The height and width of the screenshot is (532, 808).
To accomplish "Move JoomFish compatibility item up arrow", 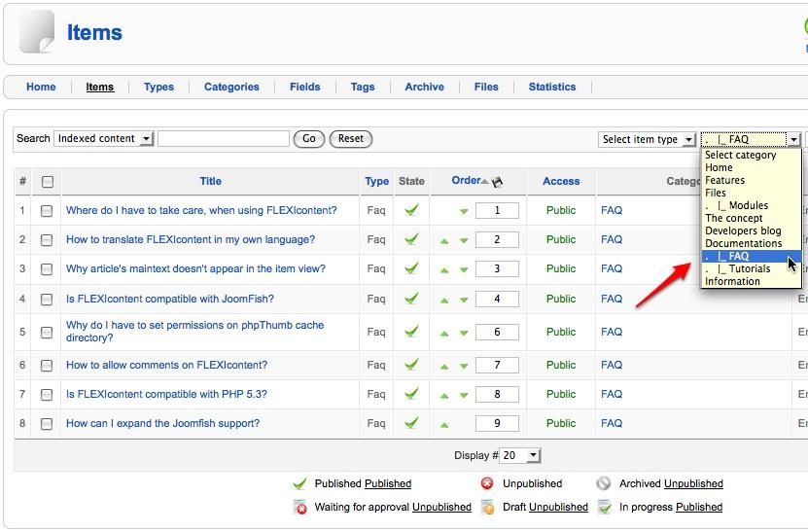I will (x=444, y=300).
